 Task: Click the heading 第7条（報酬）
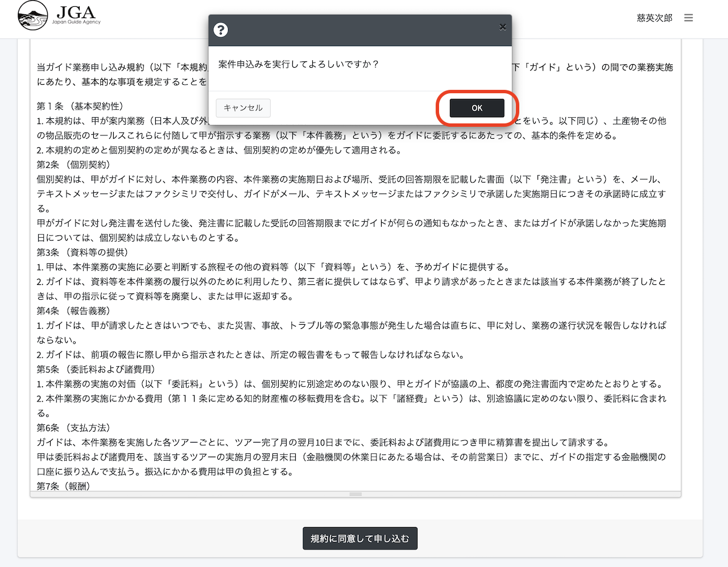pyautogui.click(x=64, y=486)
